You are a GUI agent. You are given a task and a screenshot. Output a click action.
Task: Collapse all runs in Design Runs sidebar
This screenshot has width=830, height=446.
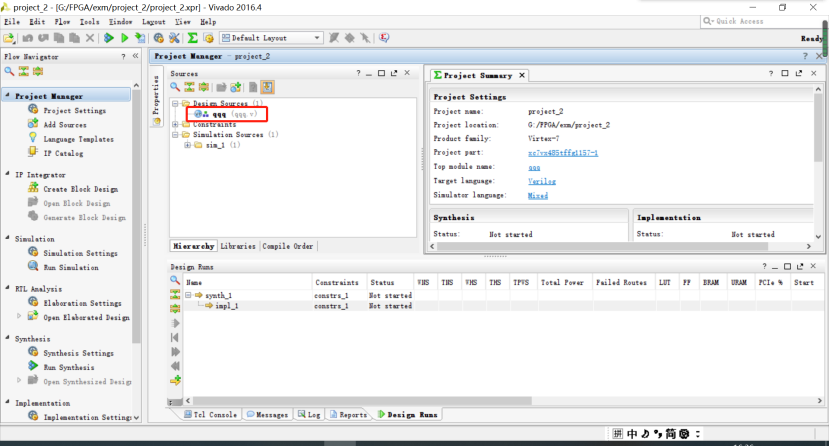175,294
